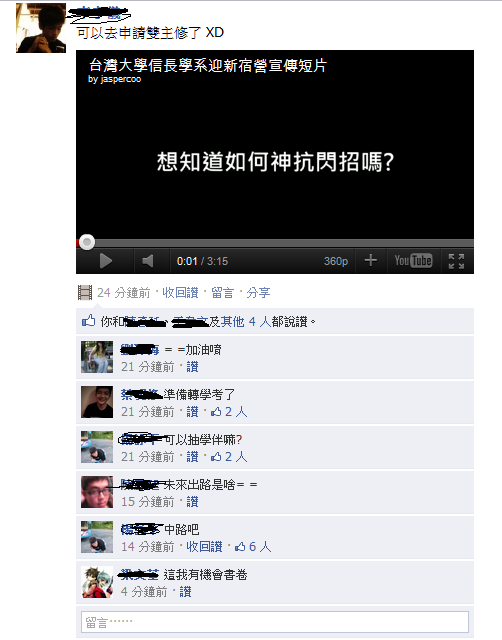Like the 加油唷 comment
The width and height of the screenshot is (502, 640).
[192, 367]
